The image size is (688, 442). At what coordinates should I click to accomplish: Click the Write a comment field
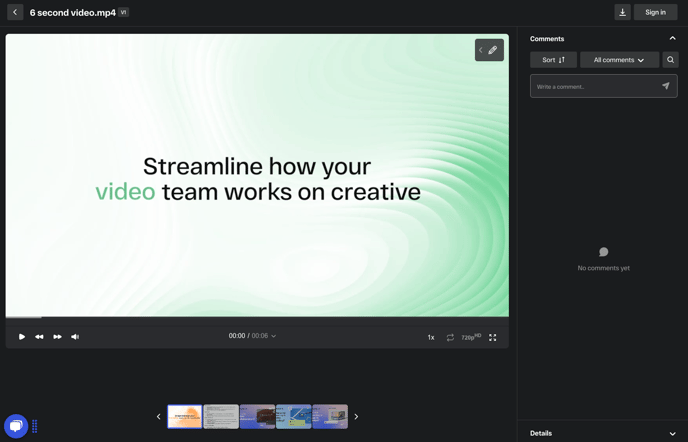coord(595,87)
